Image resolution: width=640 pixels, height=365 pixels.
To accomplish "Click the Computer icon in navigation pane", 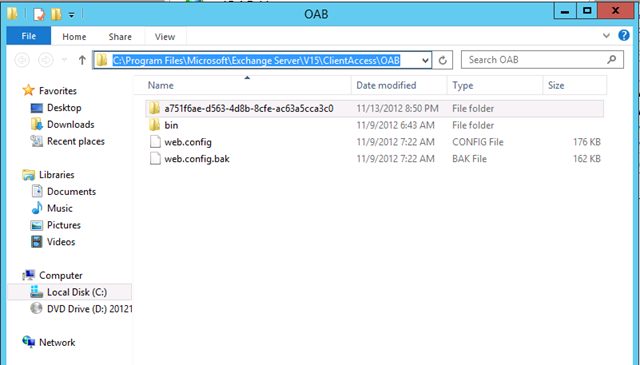I will (29, 275).
